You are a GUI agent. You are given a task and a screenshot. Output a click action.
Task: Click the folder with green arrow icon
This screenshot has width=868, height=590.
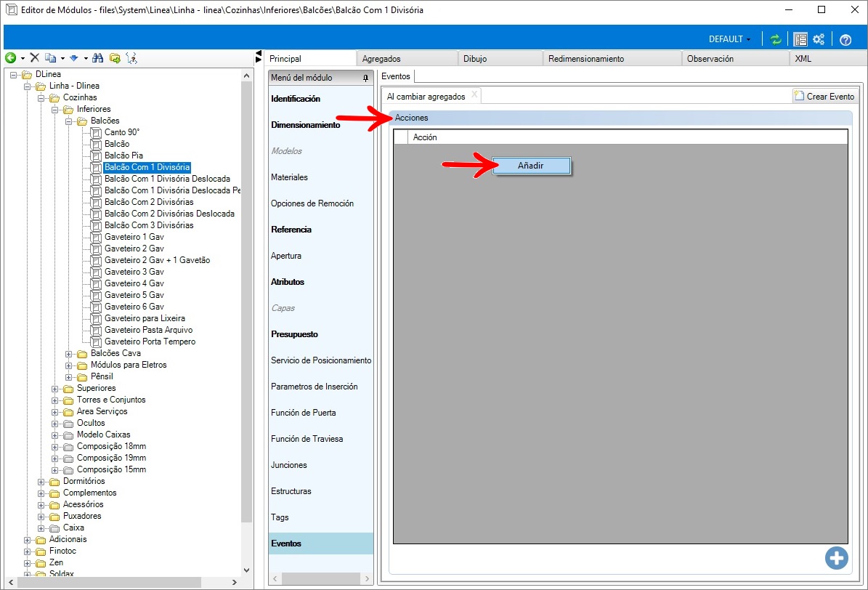[x=115, y=57]
